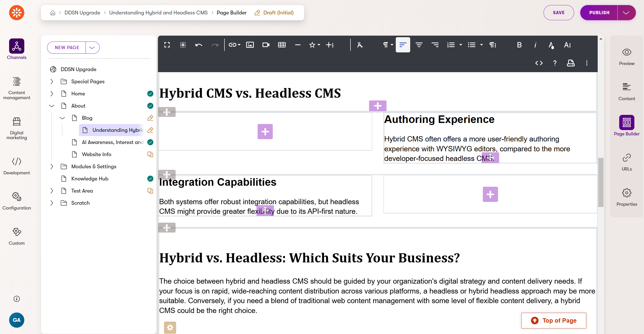Click the source code view icon
644x334 pixels.
pyautogui.click(x=539, y=63)
